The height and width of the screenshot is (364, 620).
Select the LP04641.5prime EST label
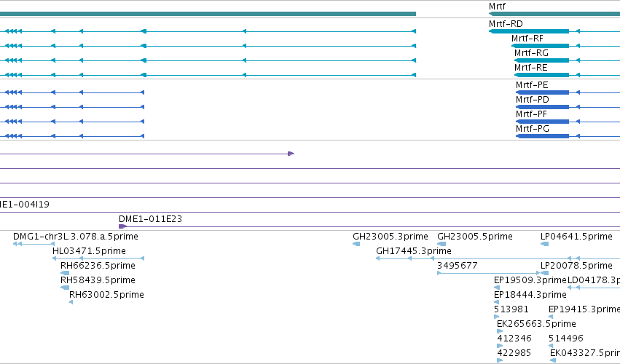click(576, 237)
